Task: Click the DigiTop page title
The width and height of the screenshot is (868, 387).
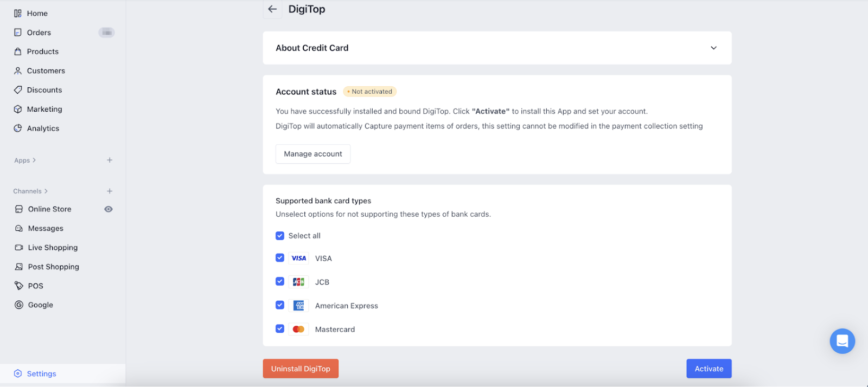Action: pos(307,9)
